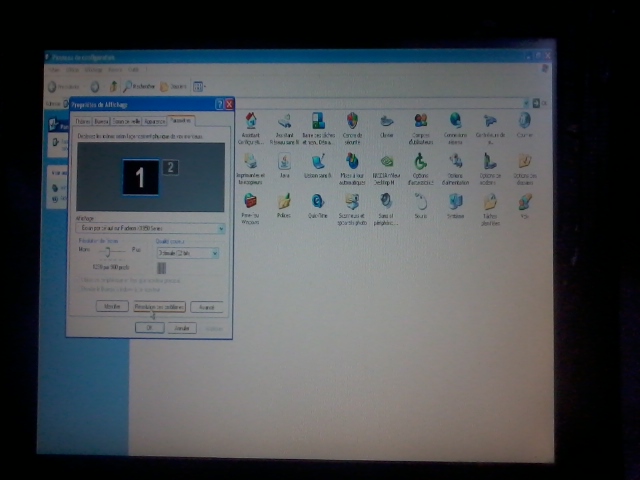Open the Polices folder icon
Viewport: 640px width, 480px height.
[284, 206]
